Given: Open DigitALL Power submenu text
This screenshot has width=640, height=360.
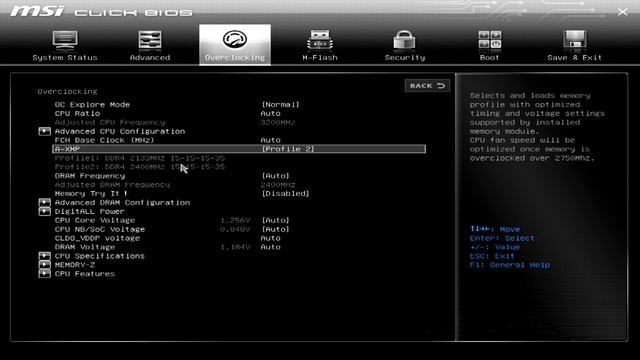Looking at the screenshot, I should 89,211.
